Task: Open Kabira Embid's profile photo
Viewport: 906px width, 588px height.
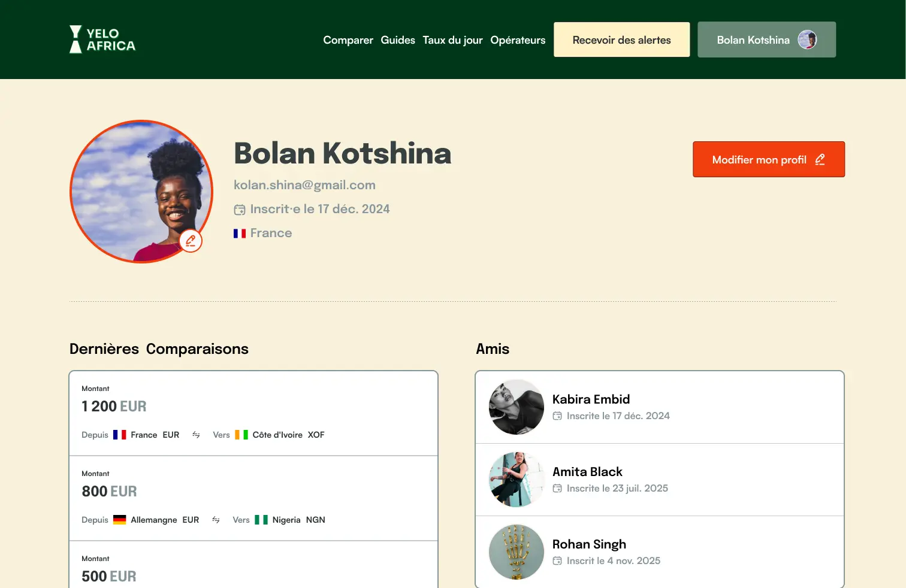Action: pos(517,407)
